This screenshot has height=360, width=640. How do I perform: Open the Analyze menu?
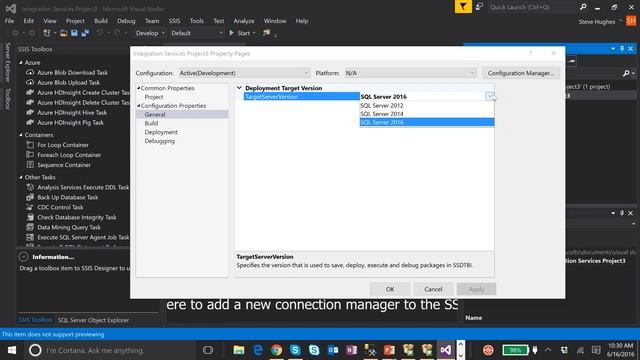244,21
